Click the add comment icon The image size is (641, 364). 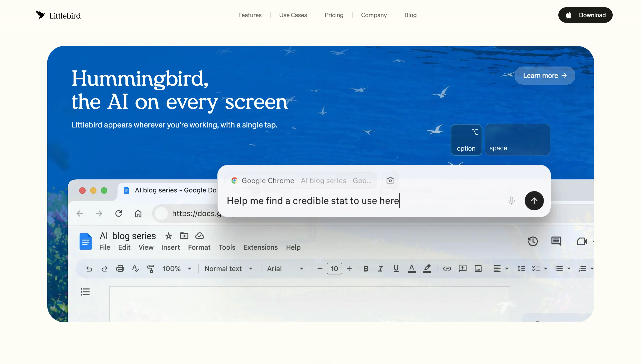pos(462,269)
